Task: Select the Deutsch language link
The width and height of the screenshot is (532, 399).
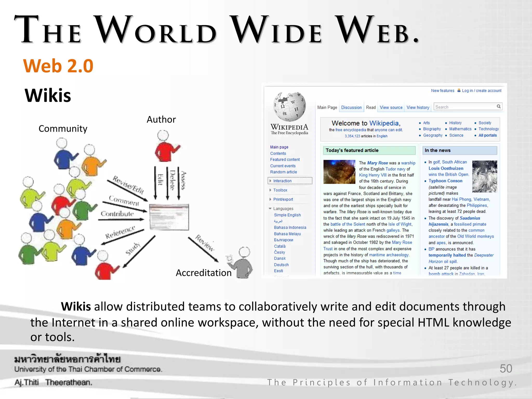Action: [281, 265]
